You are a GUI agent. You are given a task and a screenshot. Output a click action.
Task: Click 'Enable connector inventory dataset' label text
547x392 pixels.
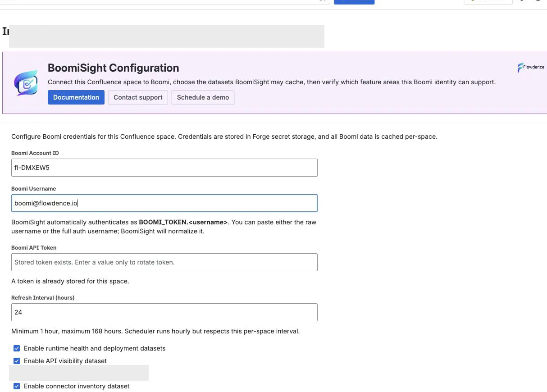coord(77,386)
